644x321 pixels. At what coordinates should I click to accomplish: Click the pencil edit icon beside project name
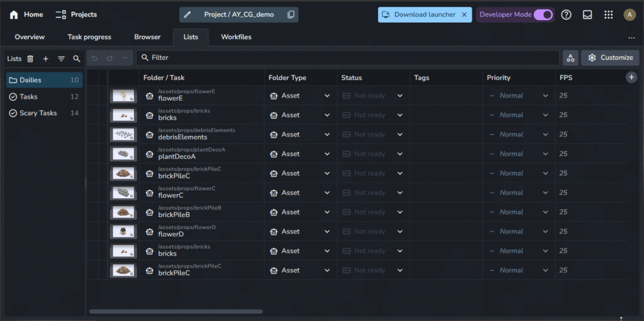[x=187, y=14]
